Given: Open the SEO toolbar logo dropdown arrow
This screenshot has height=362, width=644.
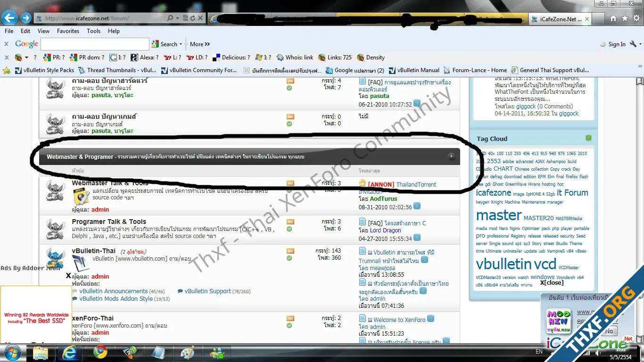Looking at the screenshot, I should pos(27,58).
